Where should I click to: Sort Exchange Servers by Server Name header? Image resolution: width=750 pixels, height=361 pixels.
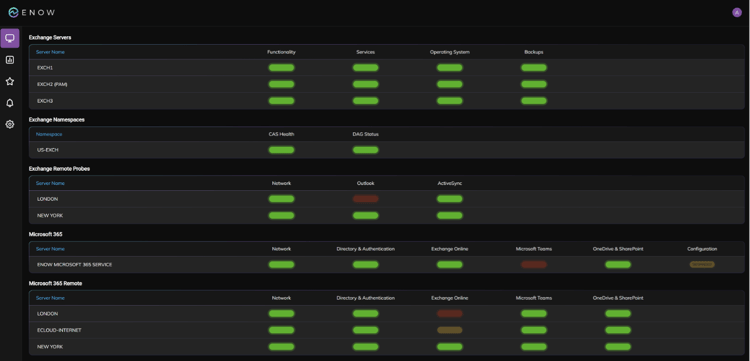click(x=50, y=52)
